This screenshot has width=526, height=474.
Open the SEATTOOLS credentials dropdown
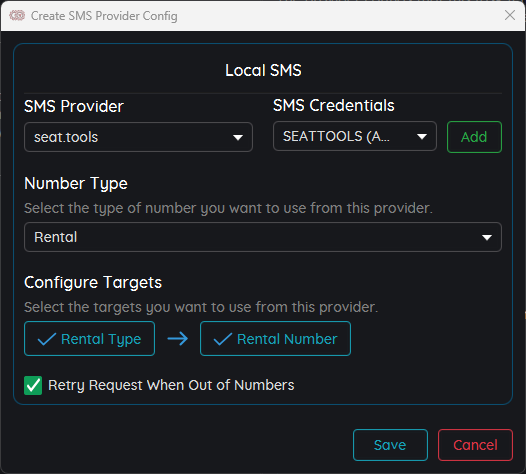[x=355, y=136]
